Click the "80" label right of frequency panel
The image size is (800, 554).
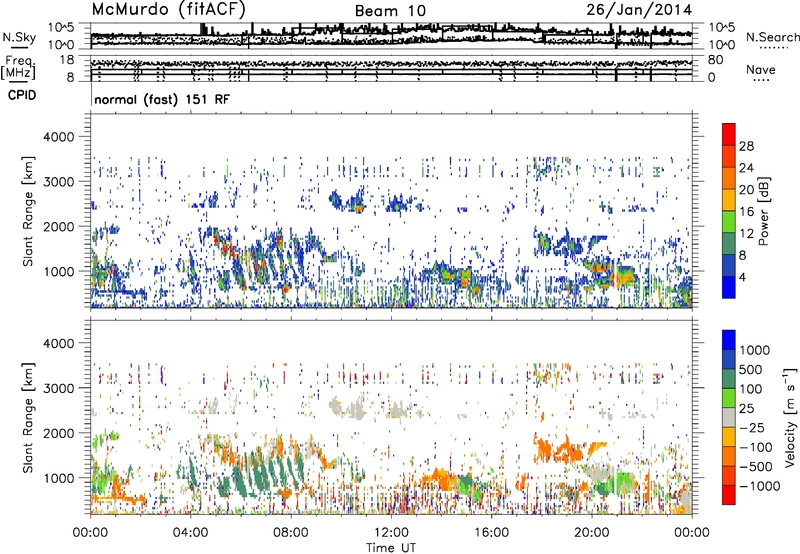click(x=715, y=60)
